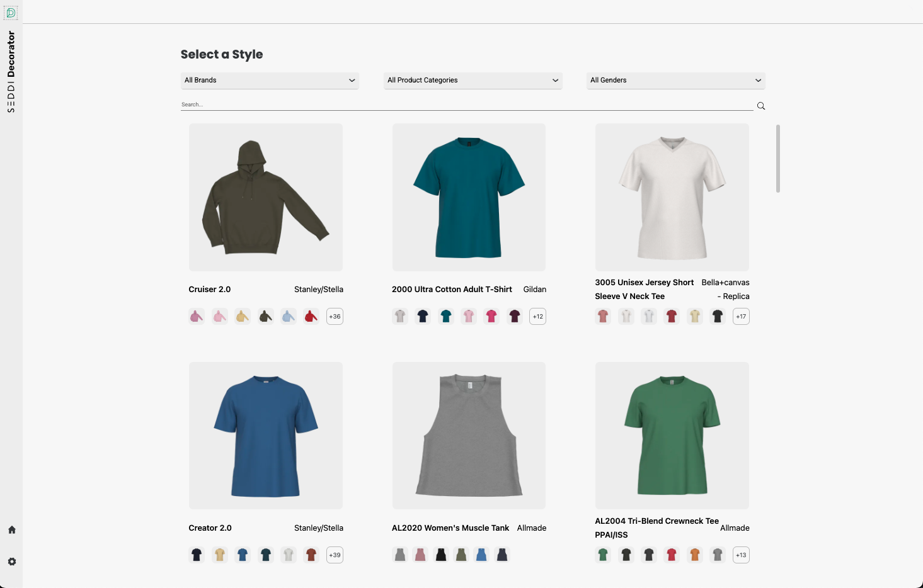923x588 pixels.
Task: Select tan shirt swatch for Creator 2.0
Action: tap(220, 555)
